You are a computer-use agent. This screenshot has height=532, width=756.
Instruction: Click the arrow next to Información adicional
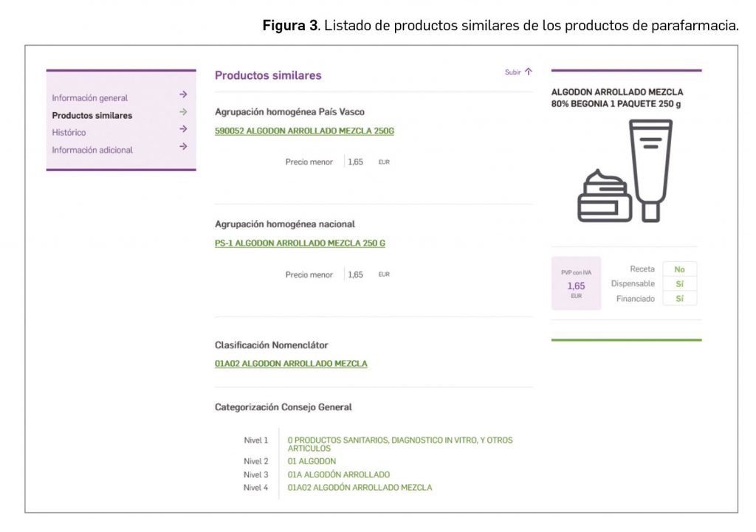(x=183, y=147)
